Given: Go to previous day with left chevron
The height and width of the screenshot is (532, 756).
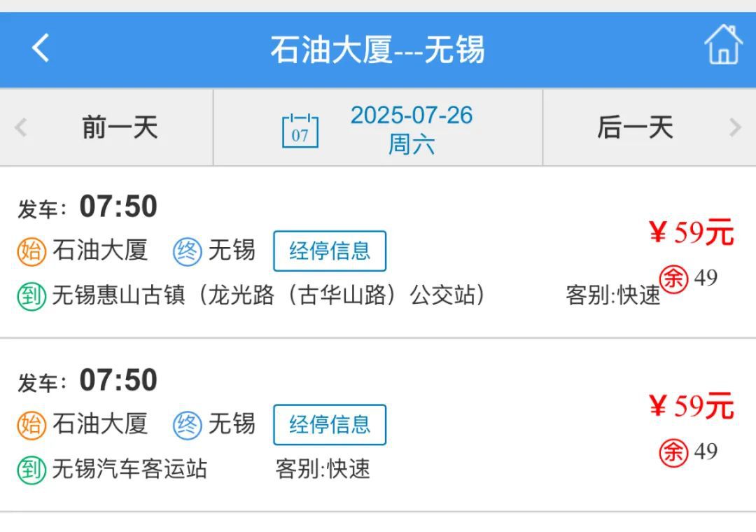Looking at the screenshot, I should (20, 128).
